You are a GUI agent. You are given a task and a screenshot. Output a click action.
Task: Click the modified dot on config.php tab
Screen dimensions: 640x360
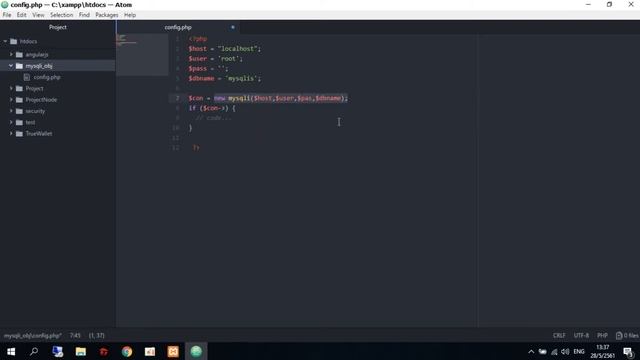pos(233,27)
